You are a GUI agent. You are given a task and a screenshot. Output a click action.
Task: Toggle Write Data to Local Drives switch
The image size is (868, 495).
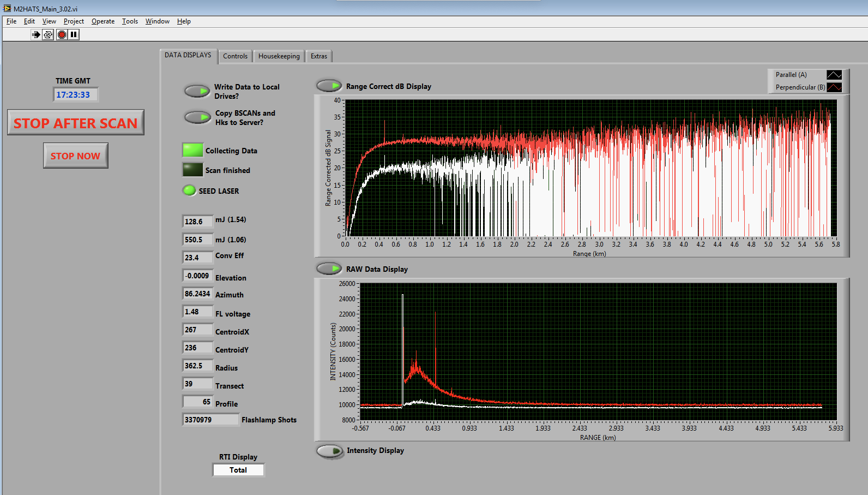click(197, 91)
